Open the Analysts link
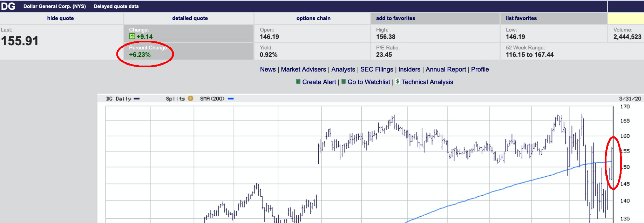The width and height of the screenshot is (644, 223). 343,69
